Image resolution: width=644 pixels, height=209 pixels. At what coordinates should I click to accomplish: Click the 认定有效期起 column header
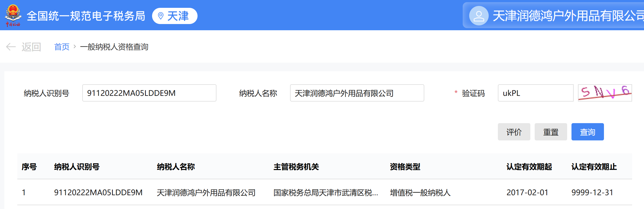click(529, 167)
